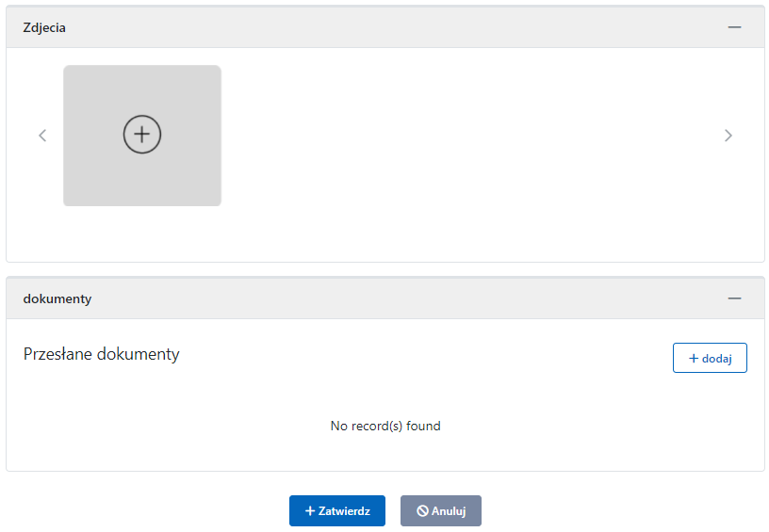
Task: Click the dokumenty header bar empty middle
Action: click(x=377, y=298)
